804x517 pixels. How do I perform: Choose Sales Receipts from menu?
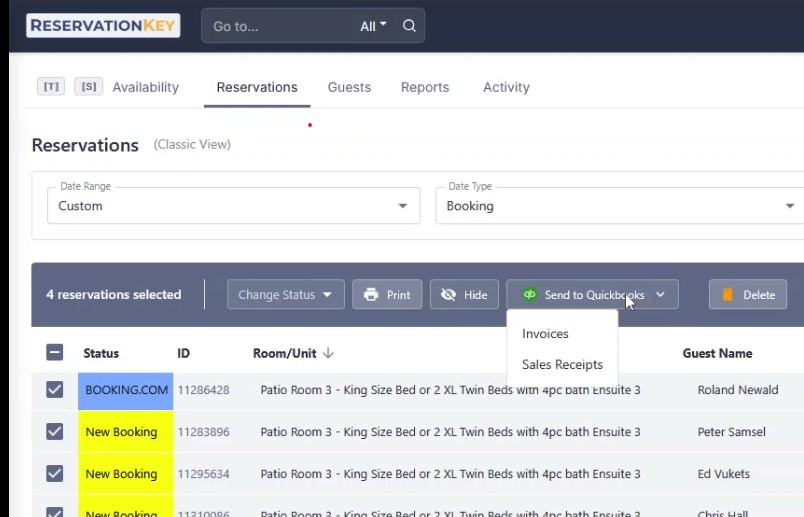(x=562, y=365)
